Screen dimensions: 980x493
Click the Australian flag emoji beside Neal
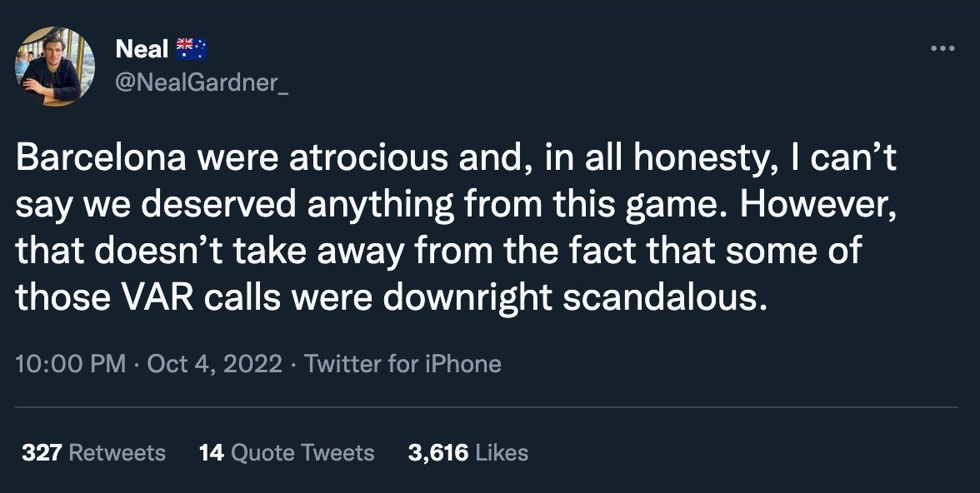pyautogui.click(x=192, y=49)
